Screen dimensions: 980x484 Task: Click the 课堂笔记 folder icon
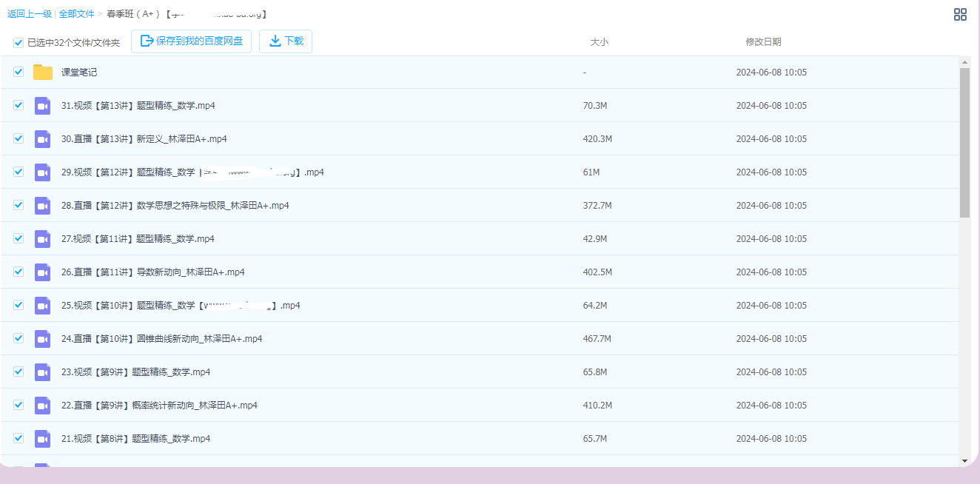coord(43,73)
